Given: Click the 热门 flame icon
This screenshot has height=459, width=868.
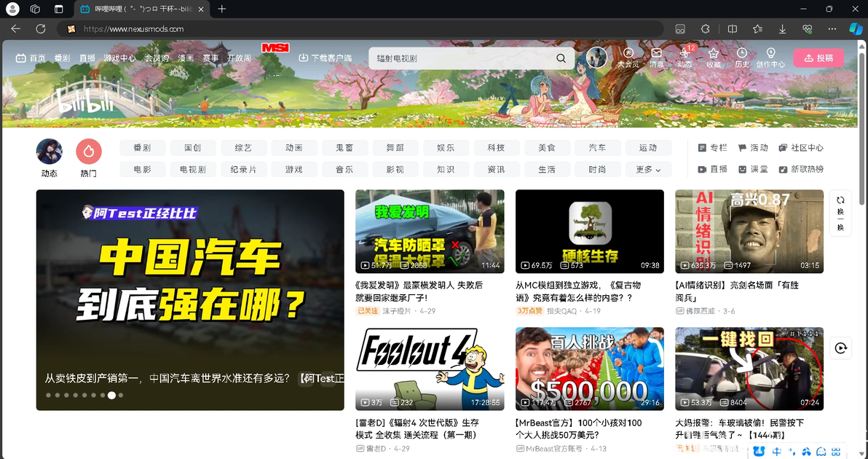Looking at the screenshot, I should point(89,151).
